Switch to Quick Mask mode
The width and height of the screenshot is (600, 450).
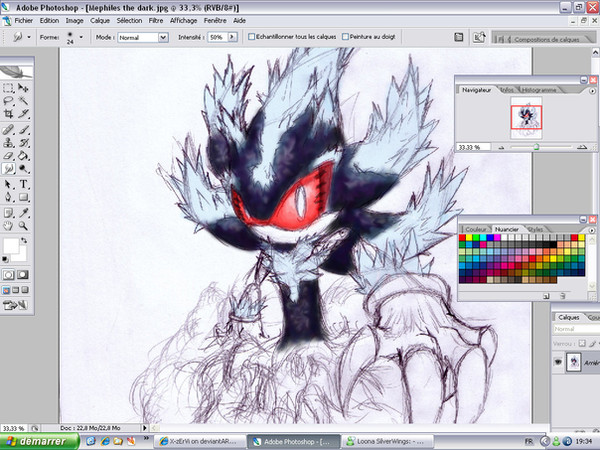tap(23, 275)
